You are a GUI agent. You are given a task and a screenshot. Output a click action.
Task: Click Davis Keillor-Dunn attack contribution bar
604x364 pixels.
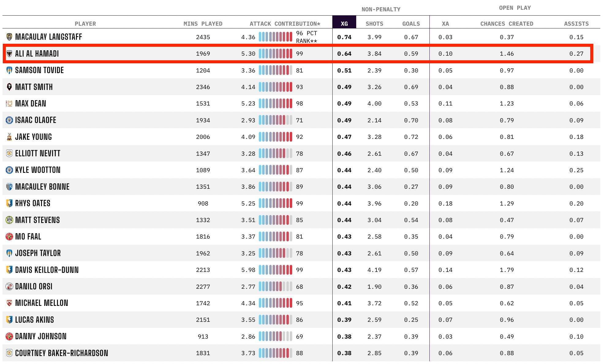275,270
